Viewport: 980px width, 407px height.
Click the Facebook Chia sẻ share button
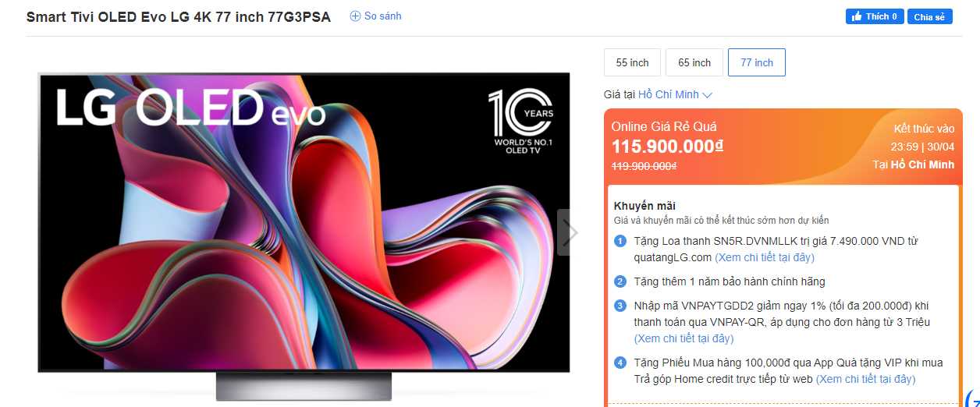click(929, 16)
